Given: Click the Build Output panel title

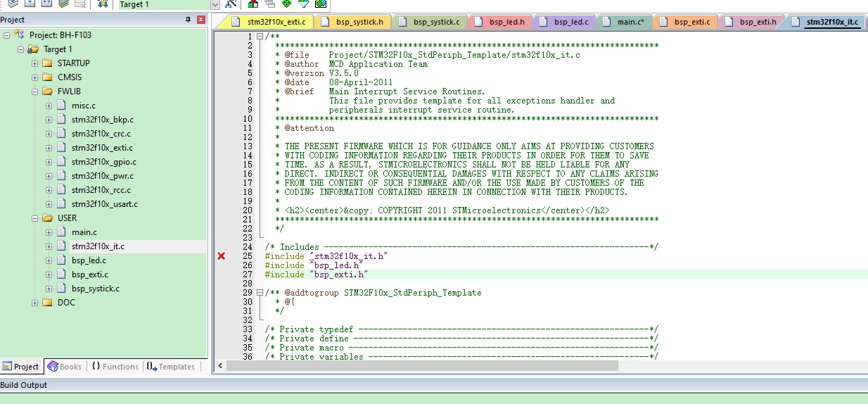Looking at the screenshot, I should point(24,385).
